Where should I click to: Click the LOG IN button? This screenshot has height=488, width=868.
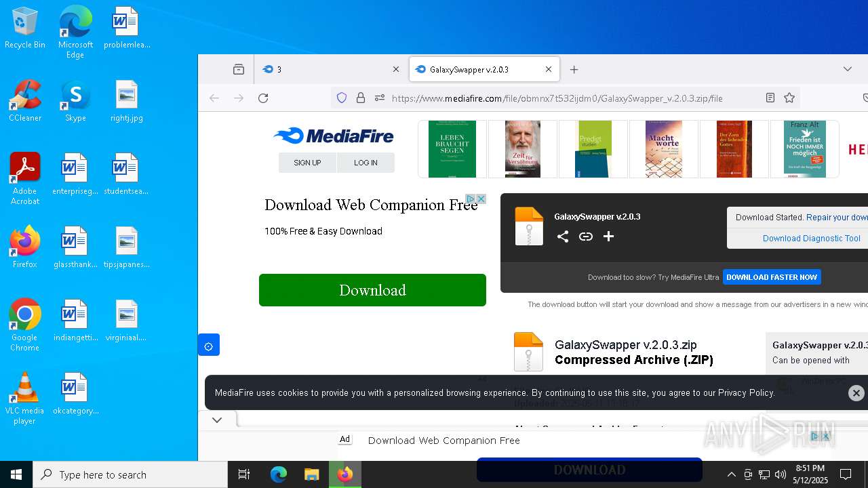pyautogui.click(x=366, y=163)
